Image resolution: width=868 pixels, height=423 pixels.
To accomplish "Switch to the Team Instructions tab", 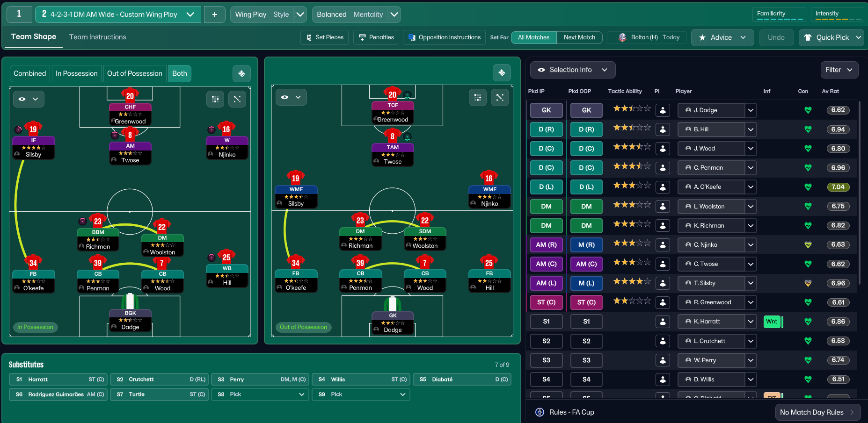I will 98,37.
